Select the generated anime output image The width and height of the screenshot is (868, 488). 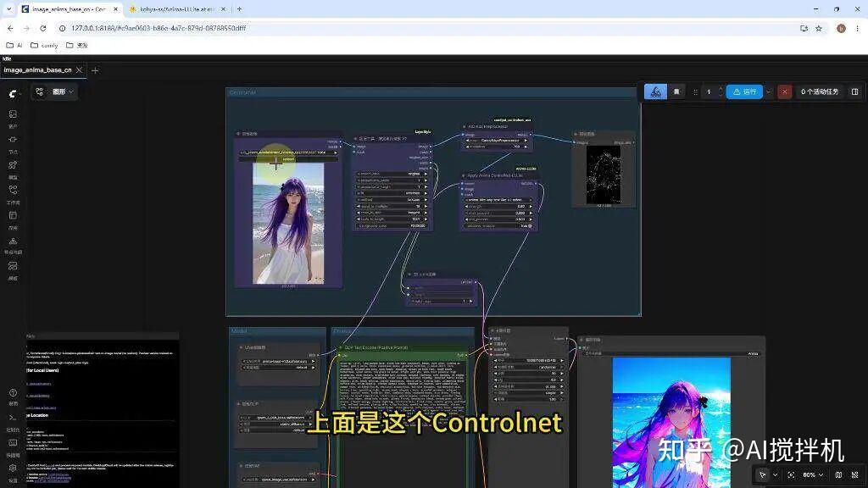tap(671, 423)
